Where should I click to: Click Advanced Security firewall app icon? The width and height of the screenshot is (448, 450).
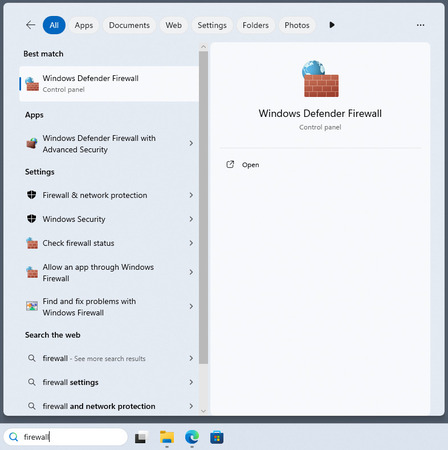pos(32,143)
